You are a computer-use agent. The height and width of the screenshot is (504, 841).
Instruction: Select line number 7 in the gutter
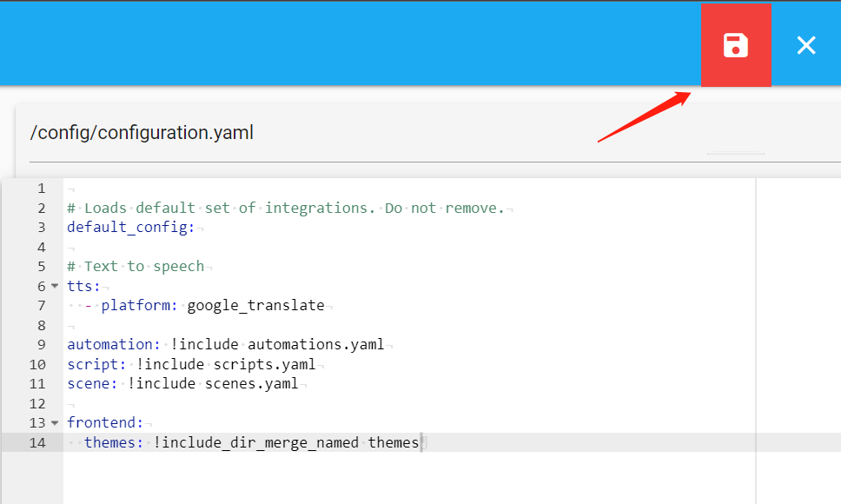tap(42, 306)
